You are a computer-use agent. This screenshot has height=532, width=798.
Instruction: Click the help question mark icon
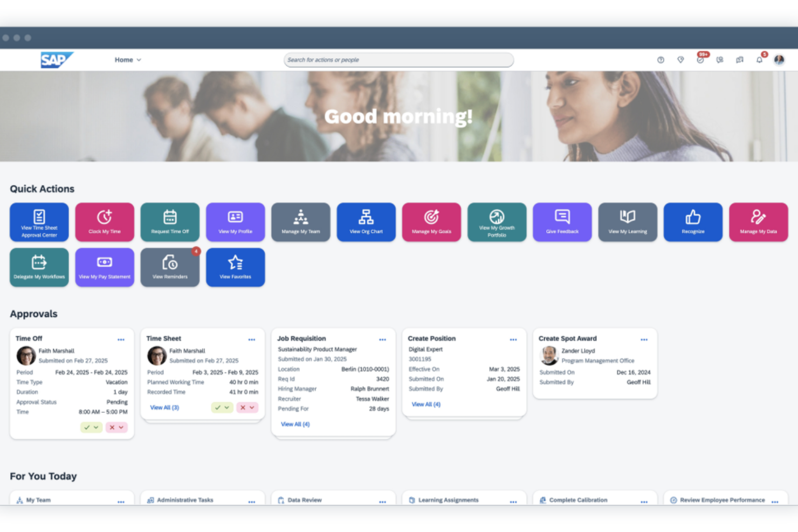click(661, 60)
